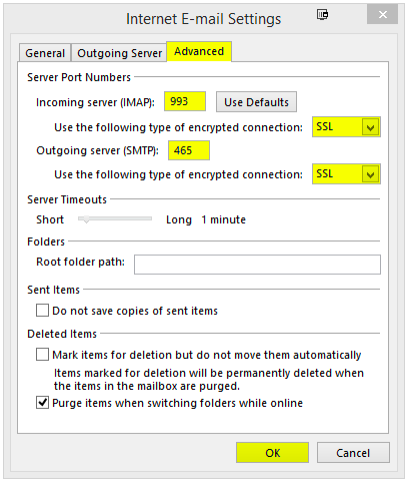Uncheck Purge items when switching folders
The width and height of the screenshot is (411, 482).
pyautogui.click(x=42, y=403)
